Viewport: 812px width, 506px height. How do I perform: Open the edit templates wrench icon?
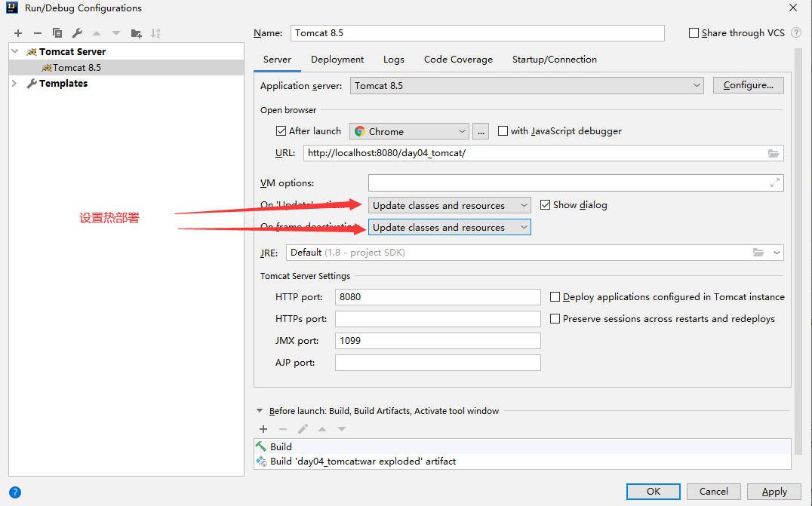coord(77,33)
